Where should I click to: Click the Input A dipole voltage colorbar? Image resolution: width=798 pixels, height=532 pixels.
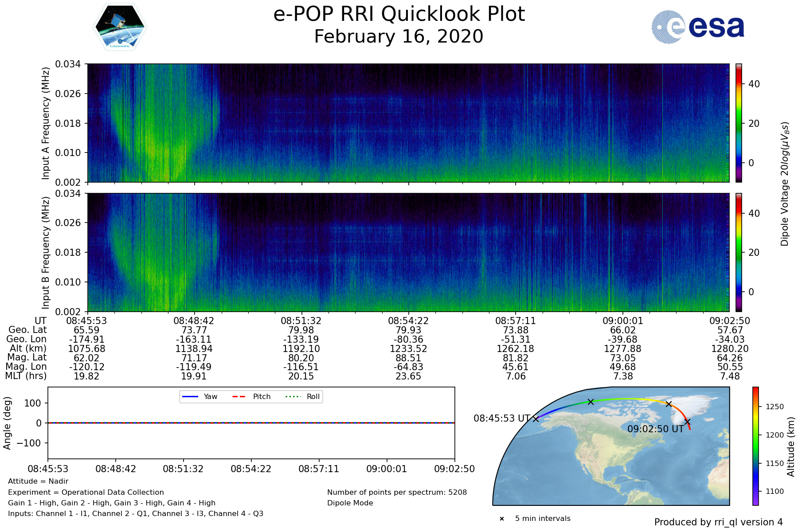[x=739, y=123]
